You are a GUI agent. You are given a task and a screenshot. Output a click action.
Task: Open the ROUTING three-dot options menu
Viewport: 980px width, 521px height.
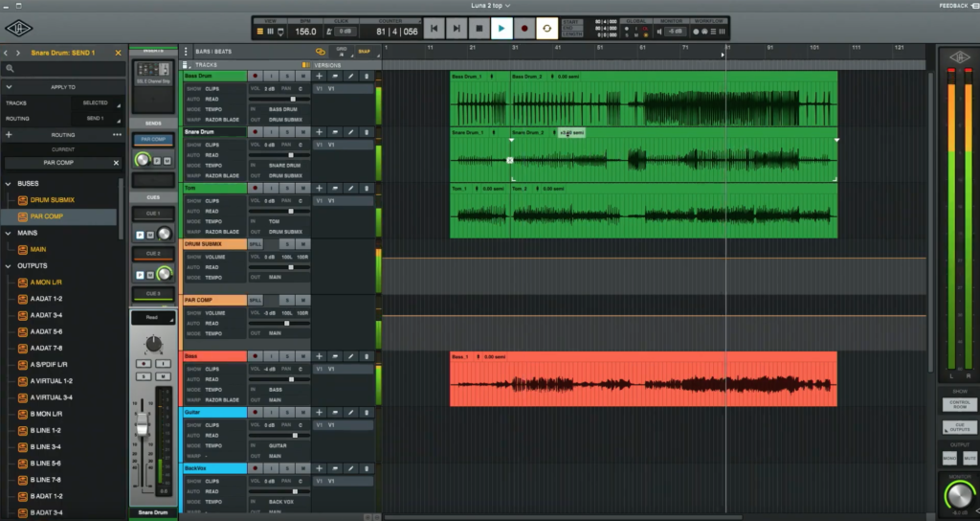[x=117, y=134]
